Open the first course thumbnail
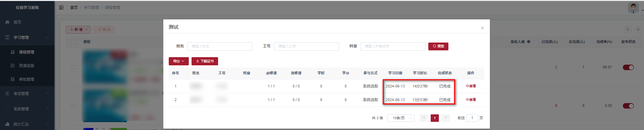The width and height of the screenshot is (644, 130). 105,67
